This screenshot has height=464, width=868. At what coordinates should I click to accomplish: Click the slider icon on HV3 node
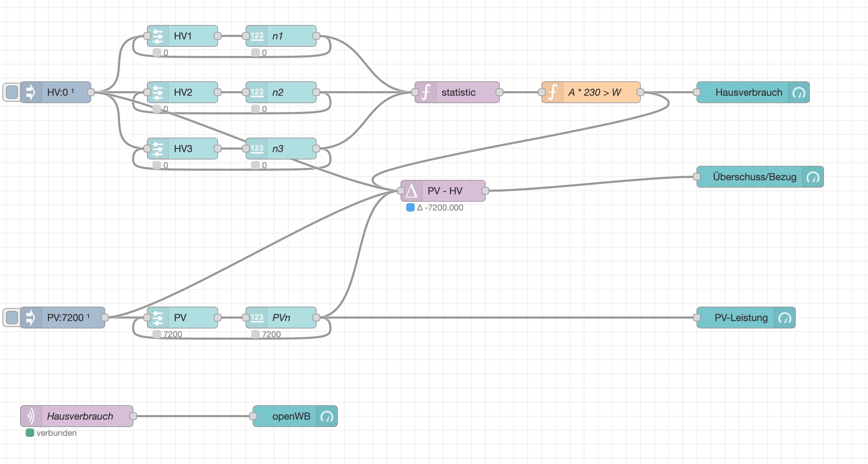[157, 149]
